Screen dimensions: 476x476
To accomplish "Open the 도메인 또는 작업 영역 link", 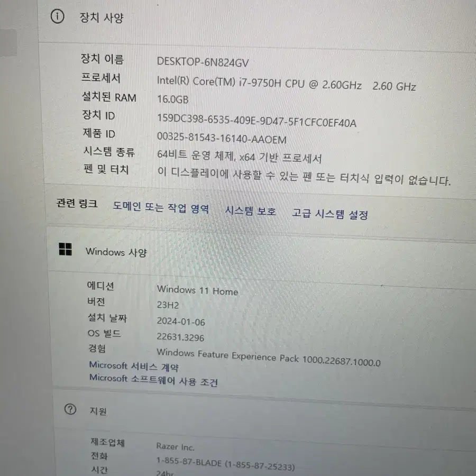I will 161,208.
